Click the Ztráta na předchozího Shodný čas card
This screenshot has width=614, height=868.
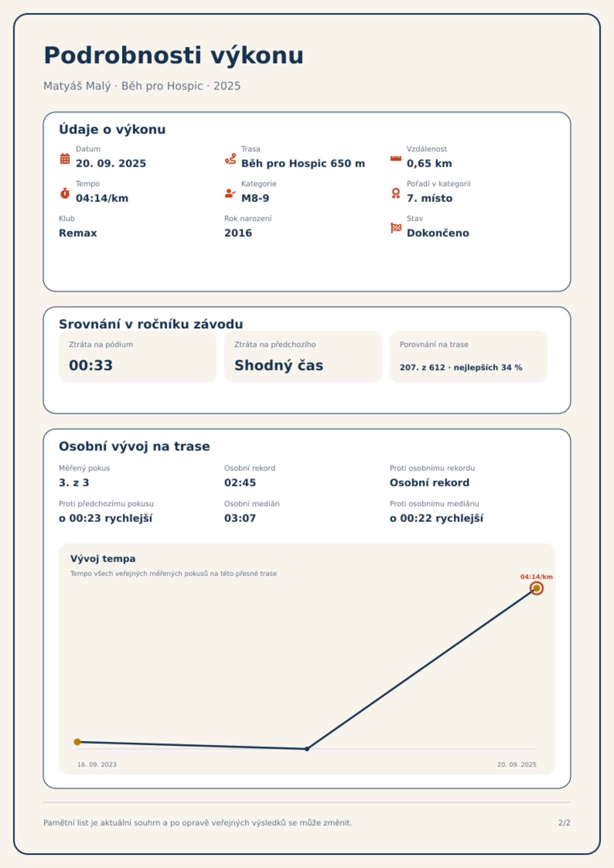pos(303,356)
